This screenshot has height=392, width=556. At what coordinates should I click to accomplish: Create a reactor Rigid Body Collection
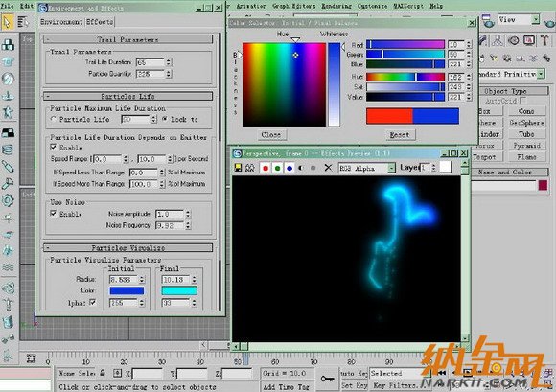(x=8, y=45)
